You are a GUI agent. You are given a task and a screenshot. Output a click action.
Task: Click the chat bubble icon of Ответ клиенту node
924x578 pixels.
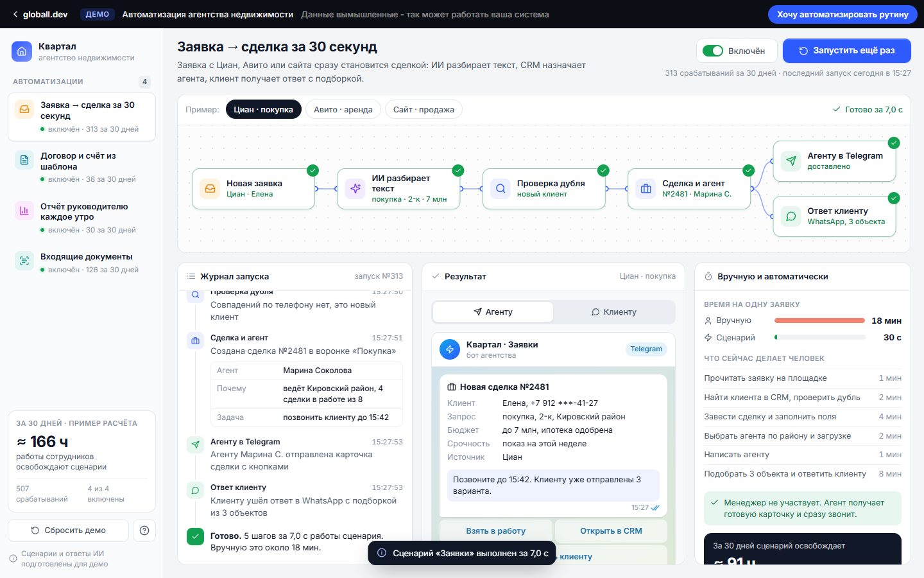tap(791, 216)
